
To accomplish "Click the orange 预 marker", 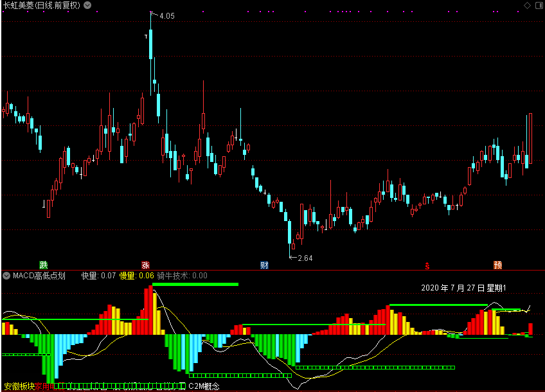I will point(497,265).
